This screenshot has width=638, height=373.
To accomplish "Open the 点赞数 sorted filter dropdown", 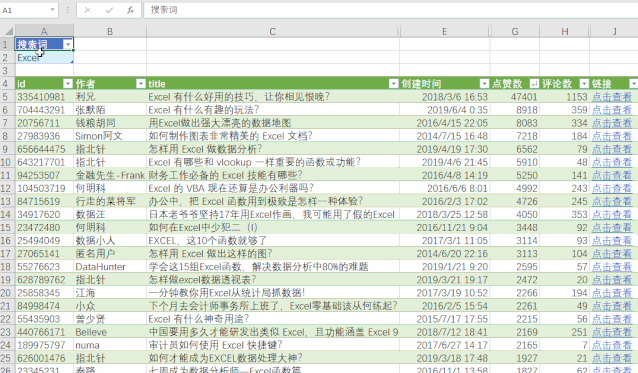I will (534, 83).
